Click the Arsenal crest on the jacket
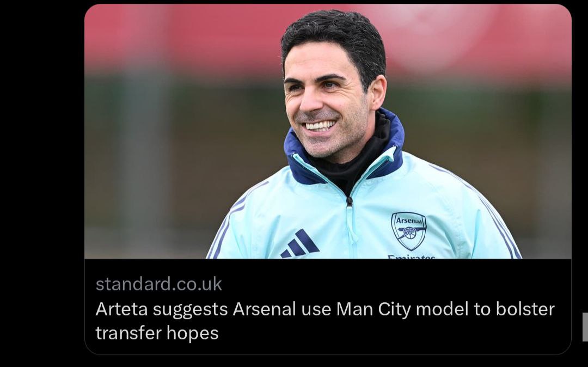 click(x=409, y=231)
